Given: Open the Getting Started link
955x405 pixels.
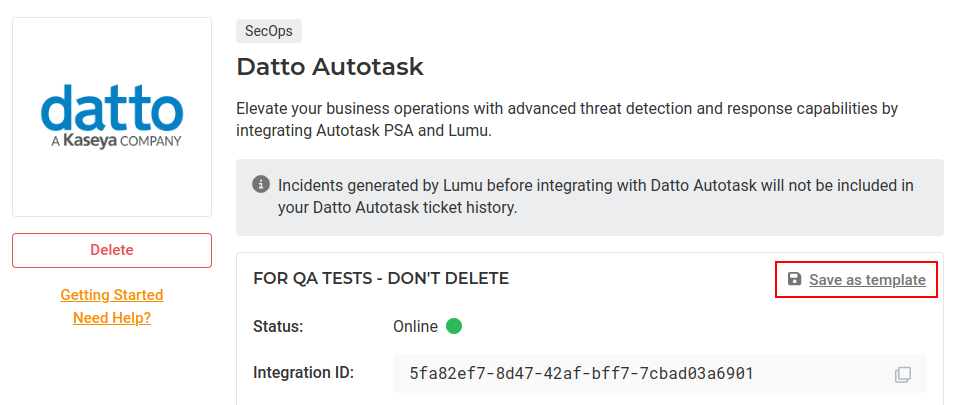Looking at the screenshot, I should [x=112, y=295].
